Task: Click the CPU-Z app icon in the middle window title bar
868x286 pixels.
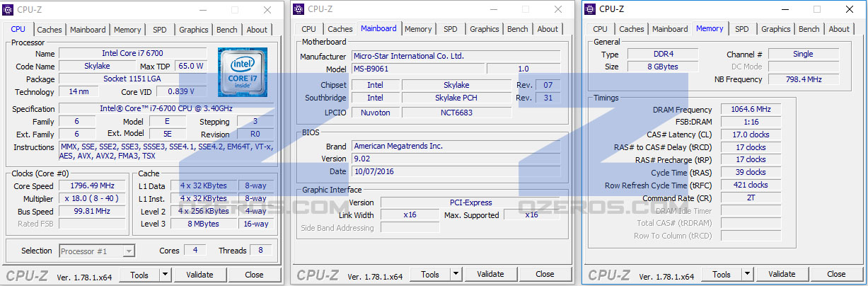Action: click(299, 9)
